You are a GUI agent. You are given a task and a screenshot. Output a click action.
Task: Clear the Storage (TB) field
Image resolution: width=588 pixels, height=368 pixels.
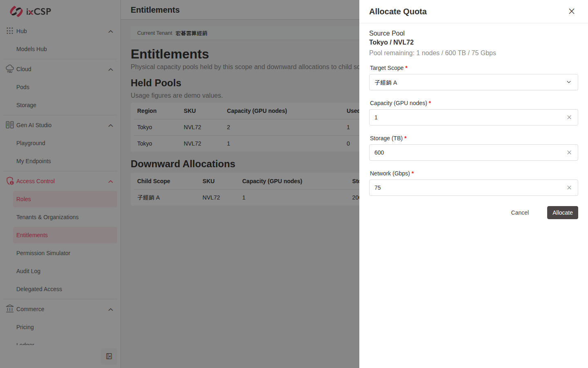coord(569,153)
